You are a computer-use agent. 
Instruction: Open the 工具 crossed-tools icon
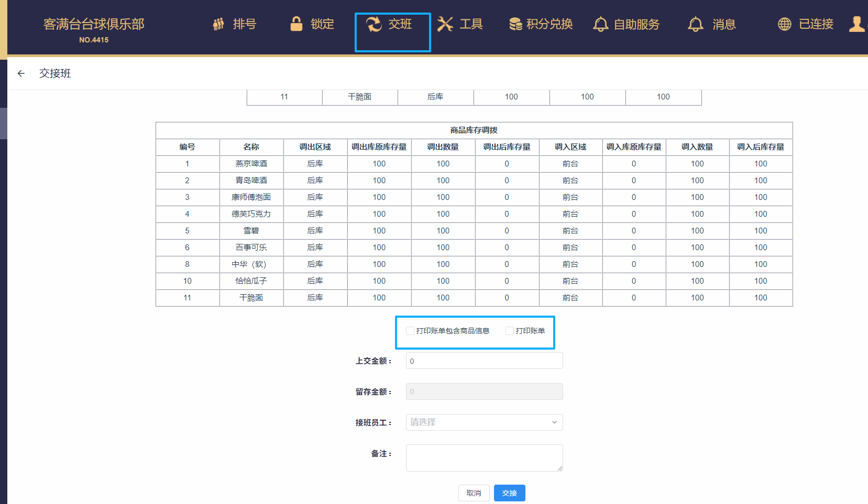[446, 24]
